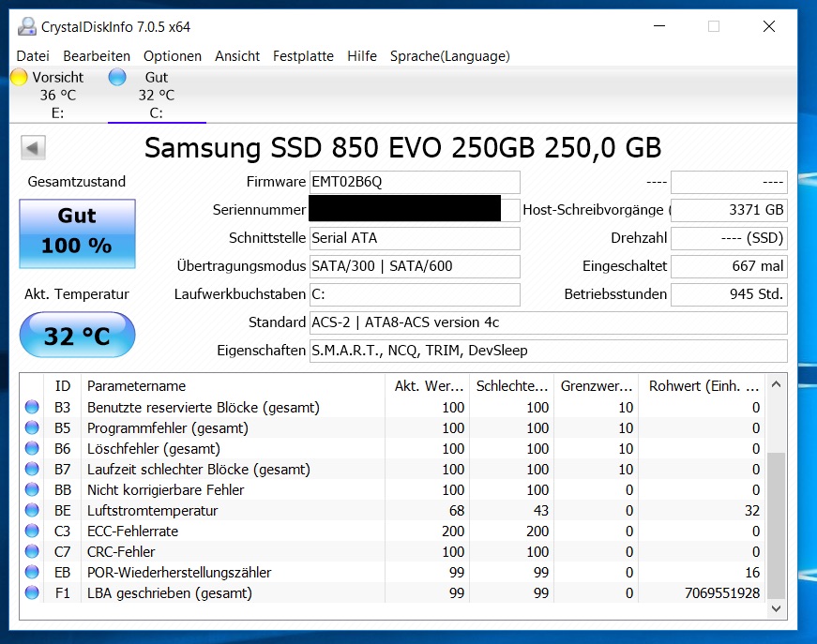This screenshot has width=817, height=644.
Task: Sort by the Grenzwer... column header
Action: pyautogui.click(x=596, y=386)
